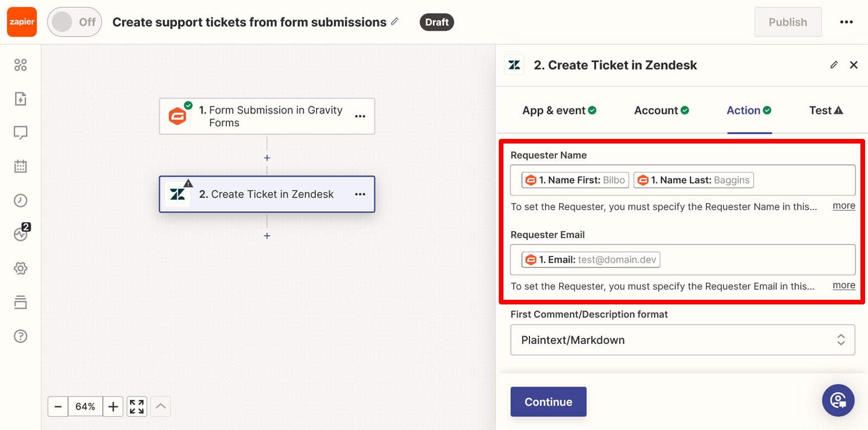
Task: Edit the Zap title pencil icon
Action: 395,21
